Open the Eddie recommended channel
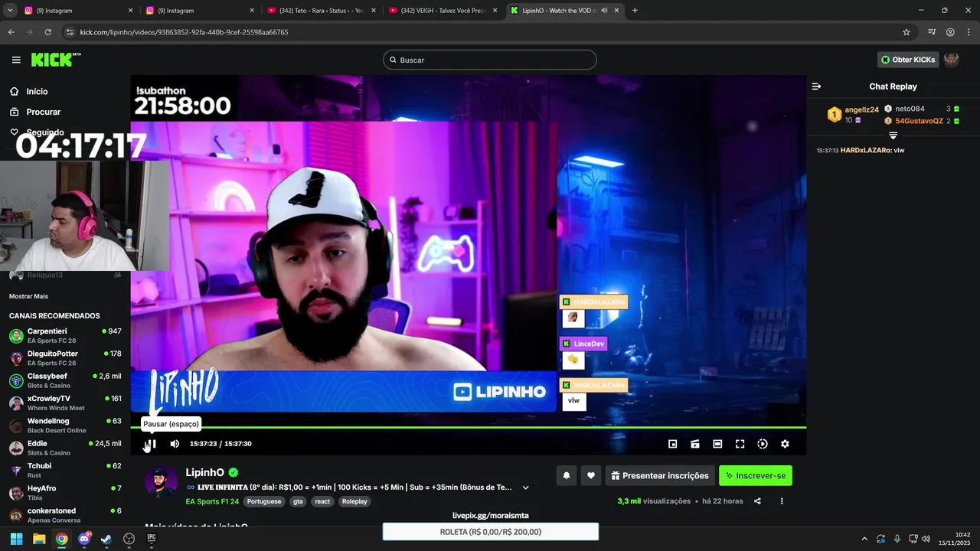 coord(65,448)
